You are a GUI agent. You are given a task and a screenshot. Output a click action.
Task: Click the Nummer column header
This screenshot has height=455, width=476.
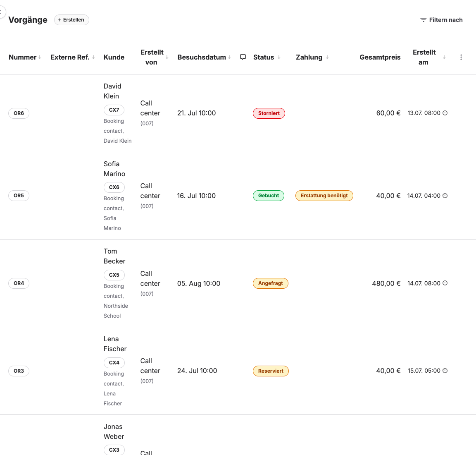(22, 57)
